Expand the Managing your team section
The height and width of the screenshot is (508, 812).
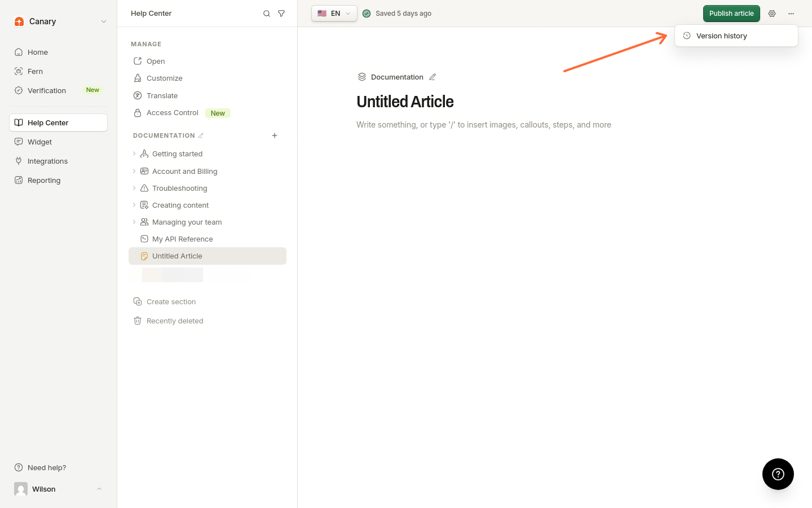134,222
